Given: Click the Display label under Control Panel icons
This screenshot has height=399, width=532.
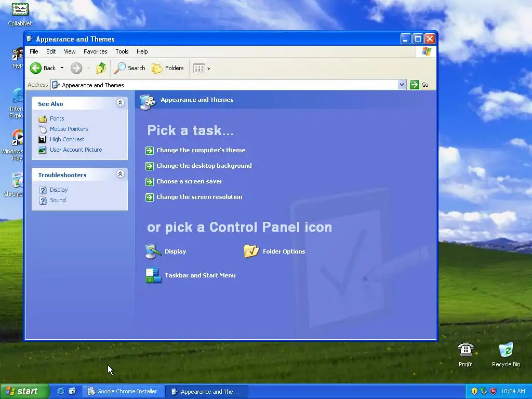Looking at the screenshot, I should click(176, 251).
